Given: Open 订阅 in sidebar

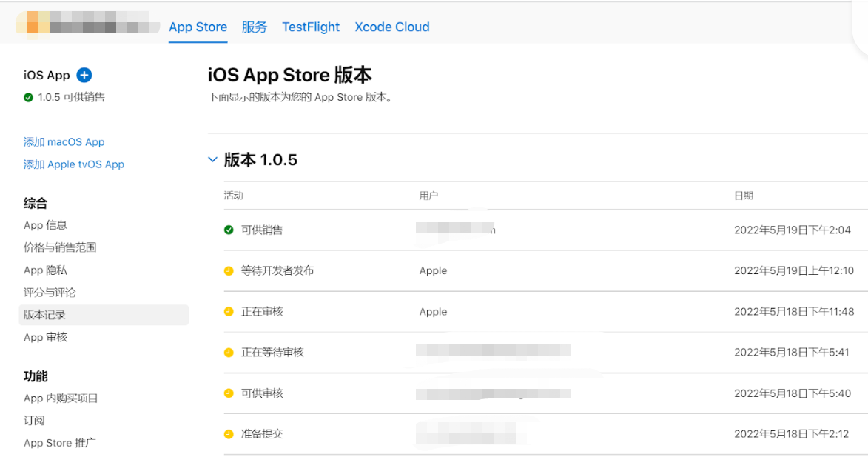Looking at the screenshot, I should pos(34,421).
